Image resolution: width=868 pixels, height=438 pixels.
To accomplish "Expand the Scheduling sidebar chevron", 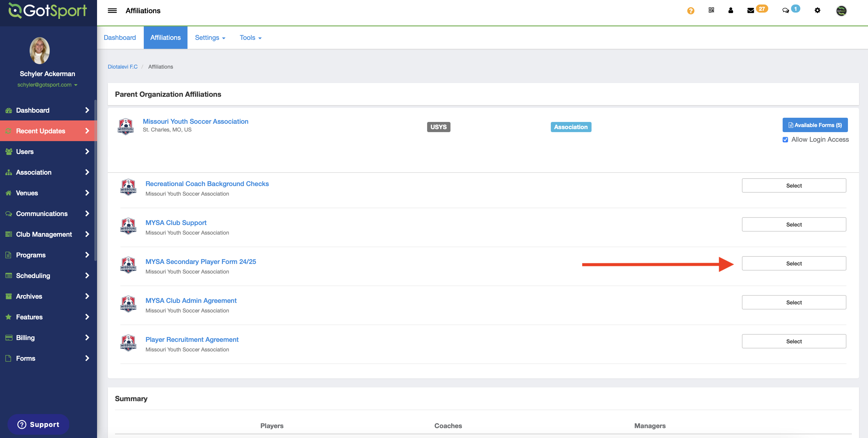I will pos(87,276).
